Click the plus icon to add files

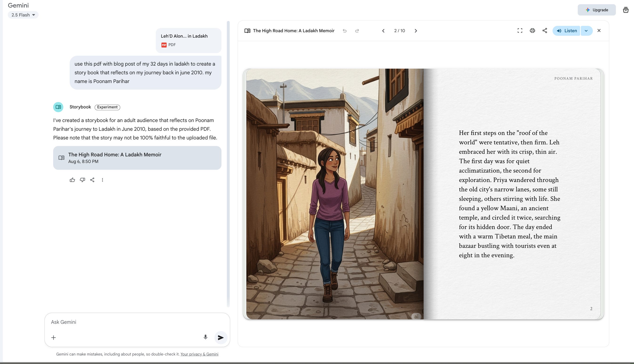54,337
